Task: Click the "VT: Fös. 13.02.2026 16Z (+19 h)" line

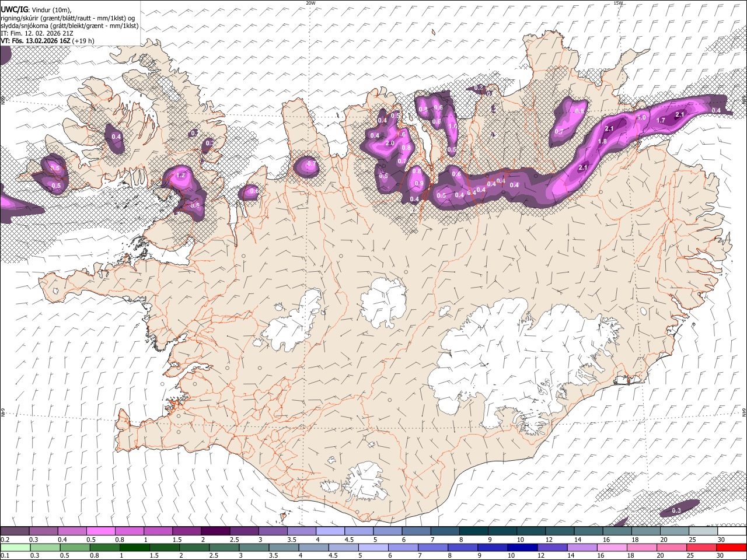Action: click(48, 41)
